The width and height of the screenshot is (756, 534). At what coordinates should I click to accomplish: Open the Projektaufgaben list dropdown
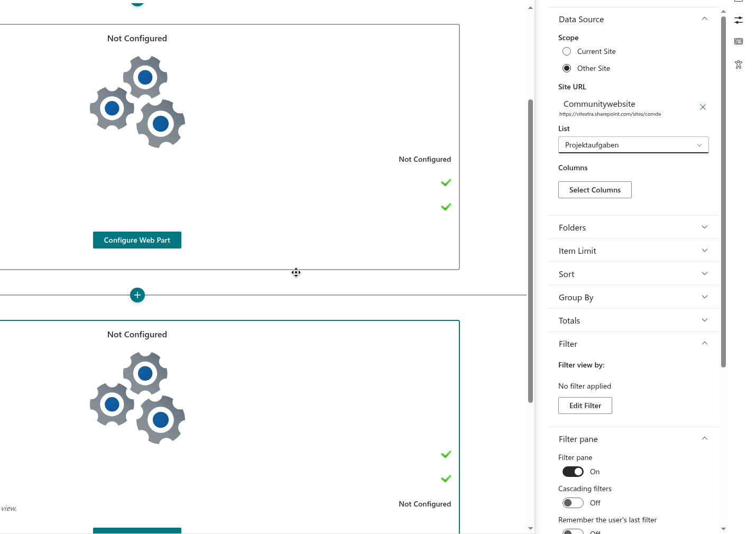[x=633, y=145]
